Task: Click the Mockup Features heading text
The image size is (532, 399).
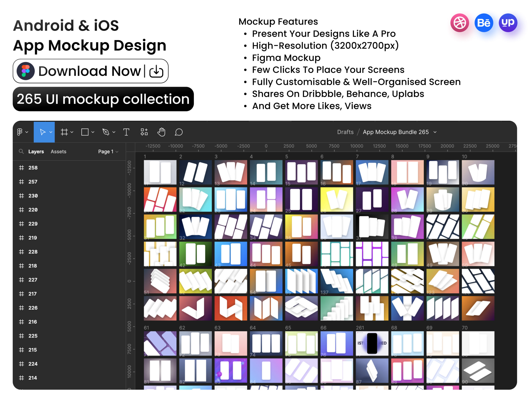Action: click(x=278, y=22)
